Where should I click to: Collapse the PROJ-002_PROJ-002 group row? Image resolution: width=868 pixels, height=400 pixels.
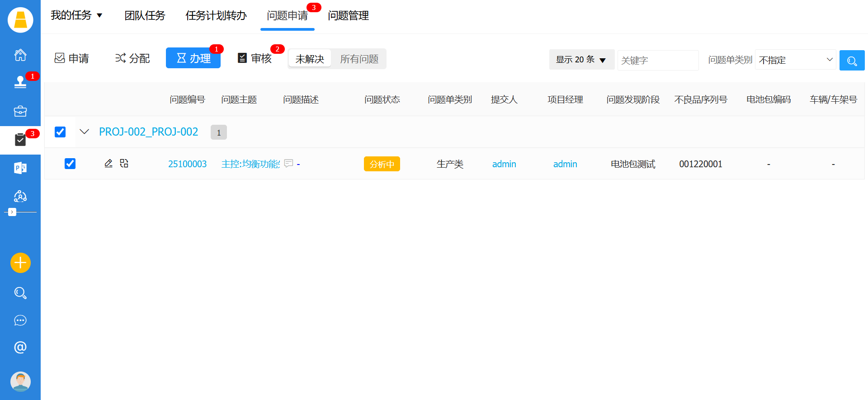pos(84,132)
